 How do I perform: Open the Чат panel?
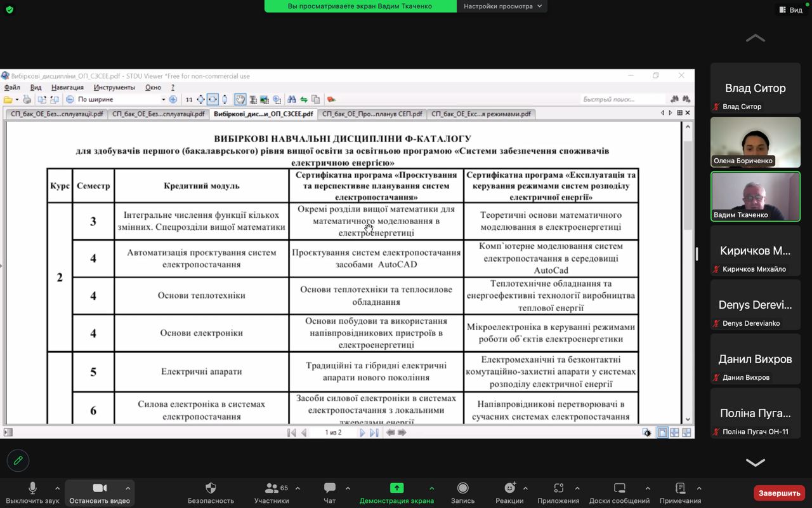[330, 493]
